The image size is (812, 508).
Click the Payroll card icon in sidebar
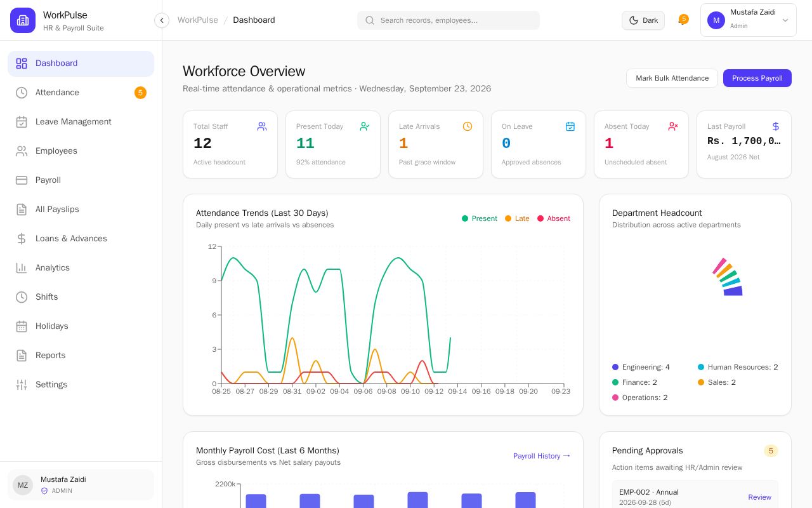[x=22, y=180]
